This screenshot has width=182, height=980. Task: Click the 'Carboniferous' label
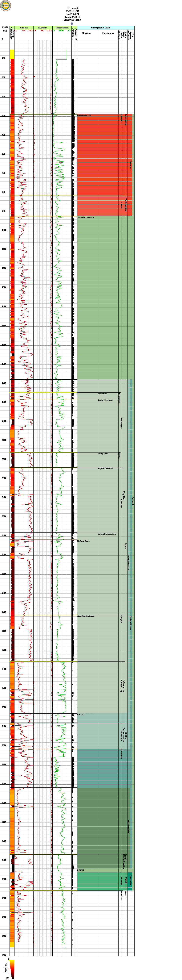point(130,622)
